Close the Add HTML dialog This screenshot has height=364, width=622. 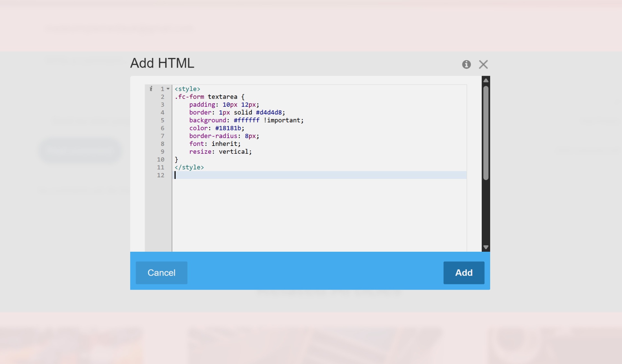[483, 64]
